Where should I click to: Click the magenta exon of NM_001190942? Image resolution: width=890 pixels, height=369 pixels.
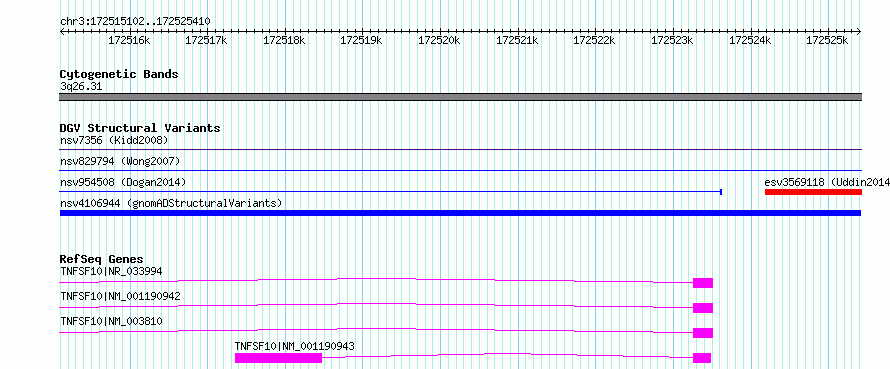point(703,308)
